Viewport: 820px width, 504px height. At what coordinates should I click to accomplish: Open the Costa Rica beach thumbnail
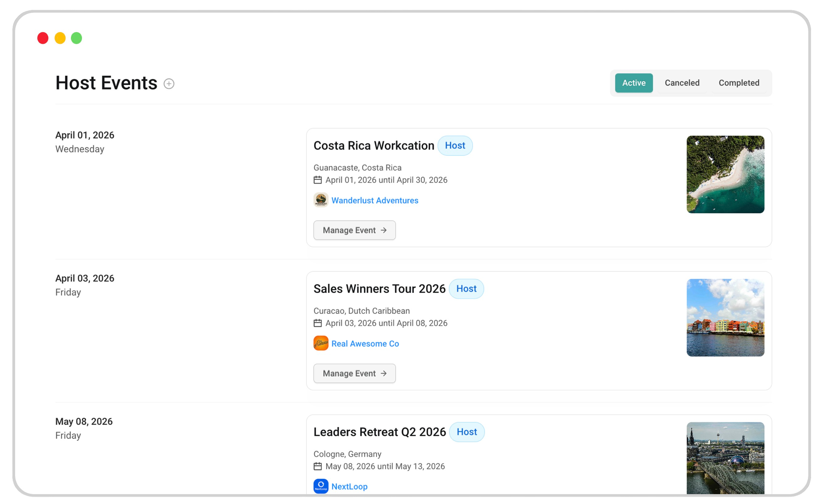(x=725, y=174)
